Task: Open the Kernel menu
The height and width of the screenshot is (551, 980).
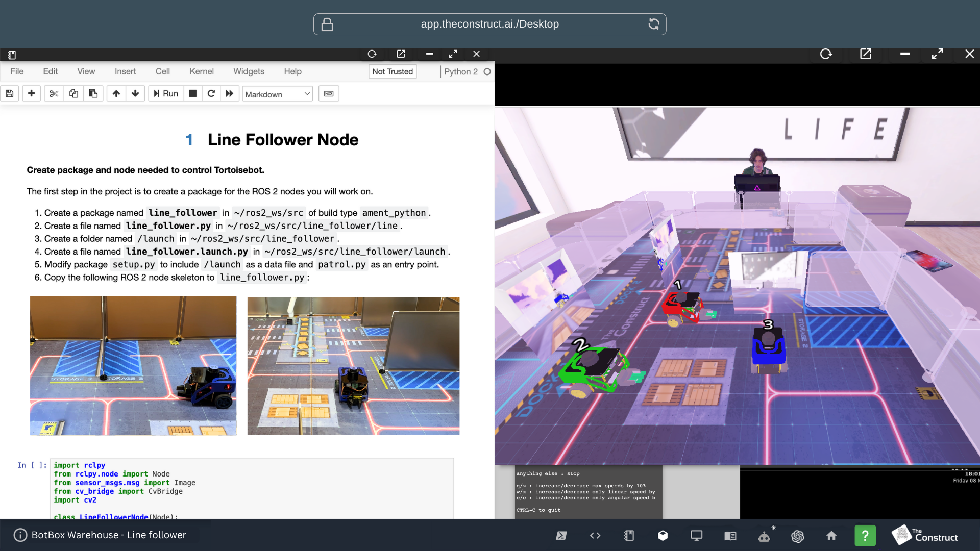Action: tap(202, 71)
